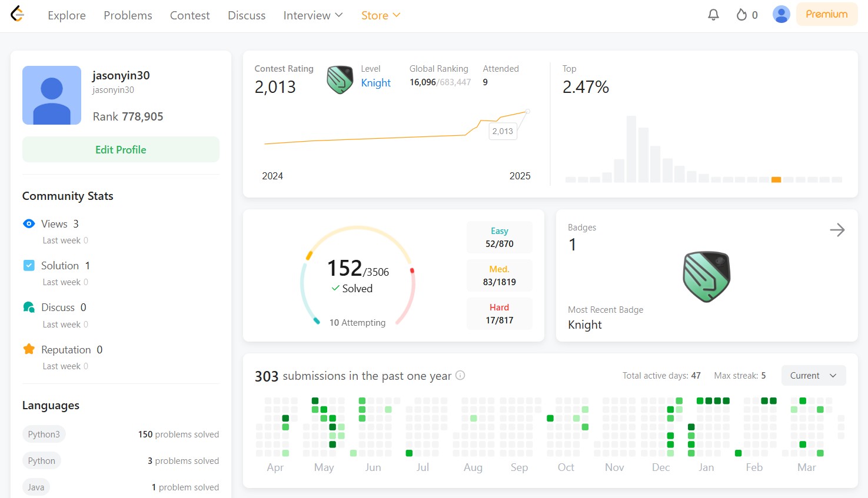Click Total active days: 47 text
The image size is (868, 498).
point(661,375)
